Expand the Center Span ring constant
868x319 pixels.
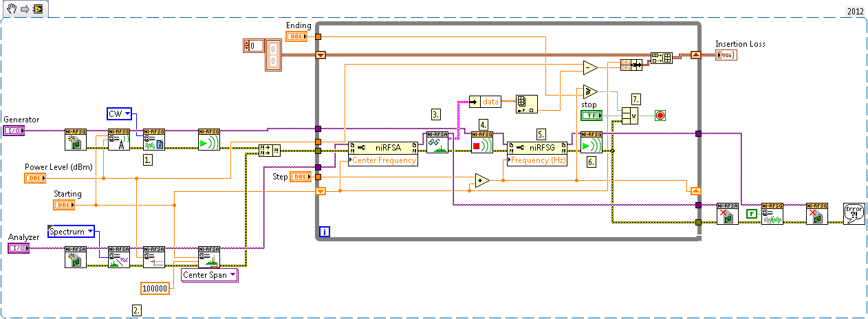(x=209, y=275)
